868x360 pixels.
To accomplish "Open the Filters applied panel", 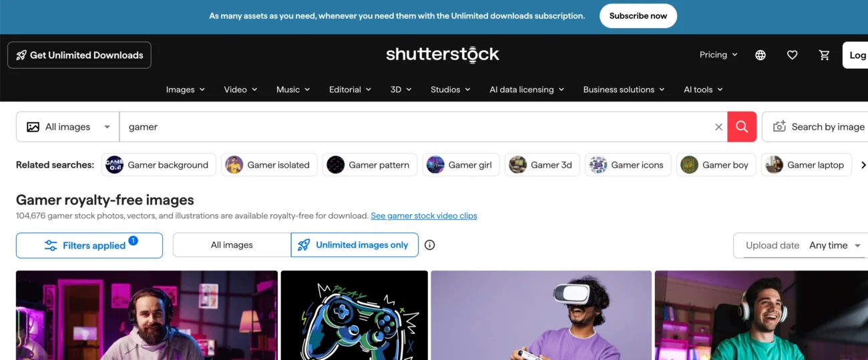I will click(x=89, y=245).
